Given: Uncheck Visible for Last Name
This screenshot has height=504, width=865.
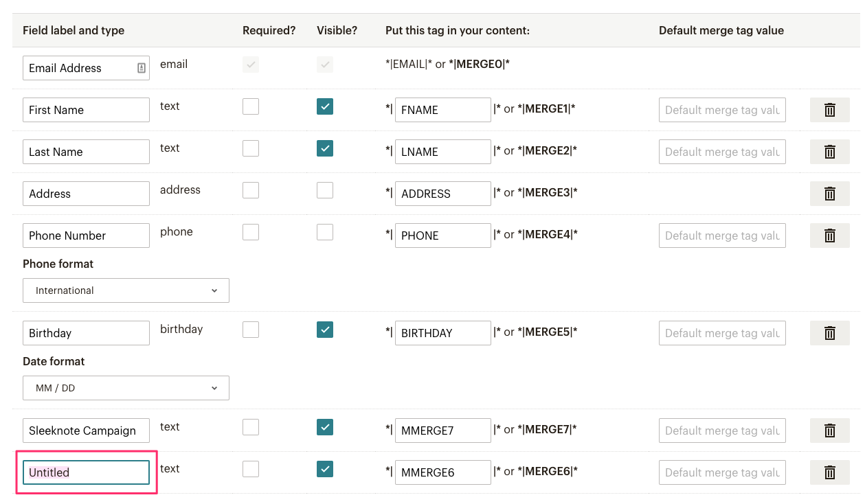Looking at the screenshot, I should 325,148.
